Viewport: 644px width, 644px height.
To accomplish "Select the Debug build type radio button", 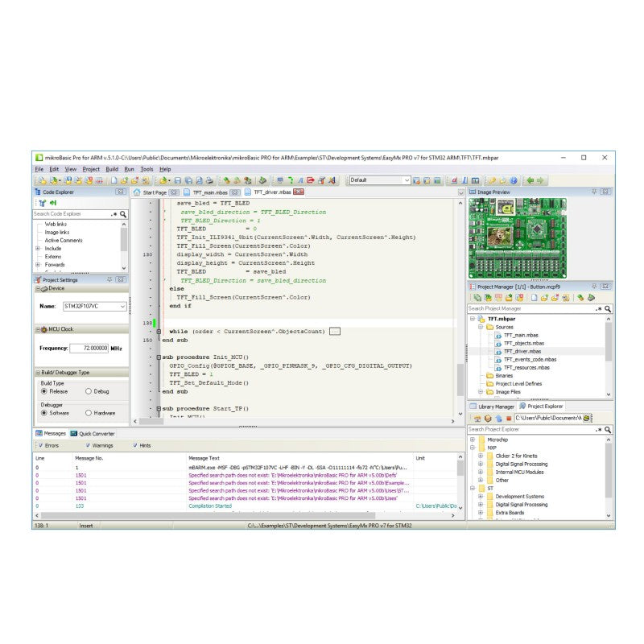I will tap(89, 391).
